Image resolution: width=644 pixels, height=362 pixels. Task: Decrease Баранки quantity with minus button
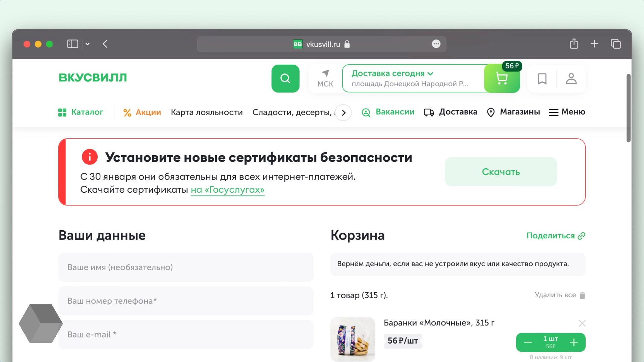(528, 342)
